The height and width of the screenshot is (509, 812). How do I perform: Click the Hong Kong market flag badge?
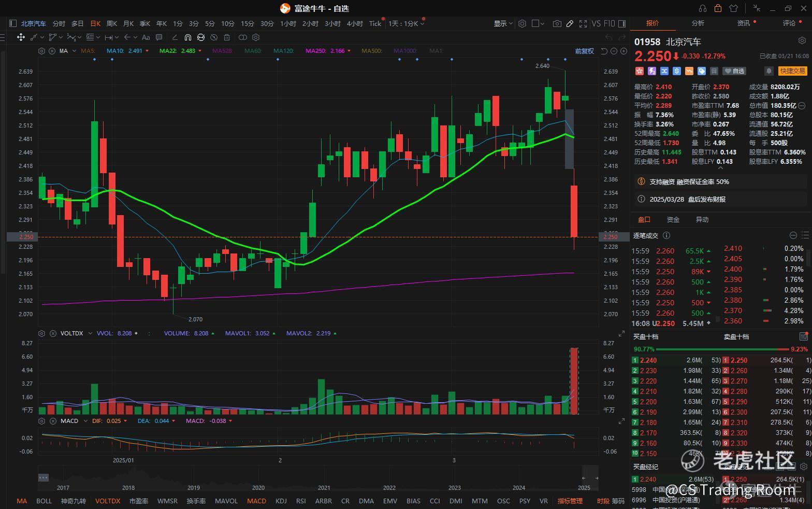tap(639, 71)
